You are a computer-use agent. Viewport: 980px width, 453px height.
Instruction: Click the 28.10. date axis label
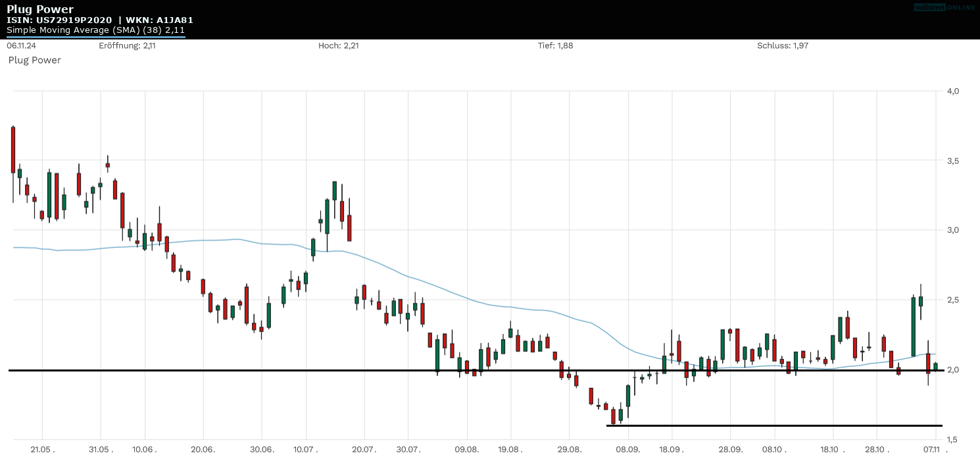pyautogui.click(x=877, y=448)
